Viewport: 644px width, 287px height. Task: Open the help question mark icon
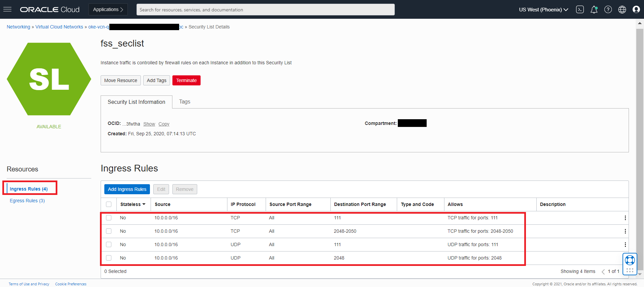[608, 9]
